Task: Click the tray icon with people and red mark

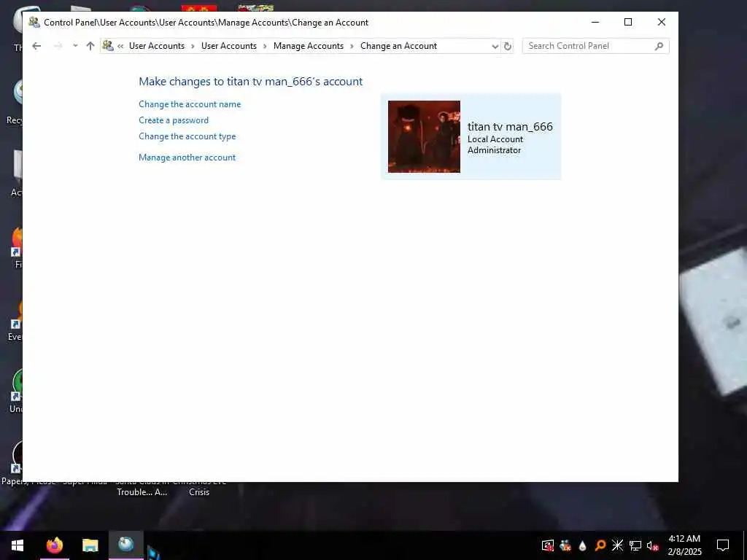Action: [x=565, y=545]
